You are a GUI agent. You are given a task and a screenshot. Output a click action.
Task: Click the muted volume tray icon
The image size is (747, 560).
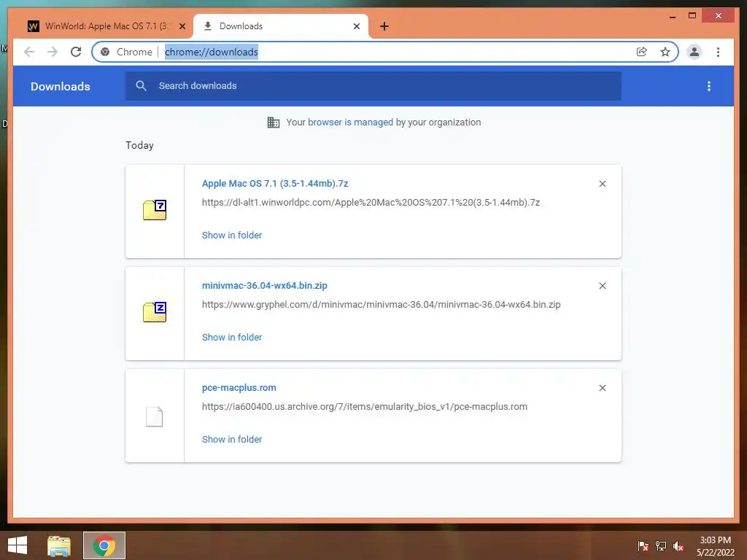click(678, 546)
